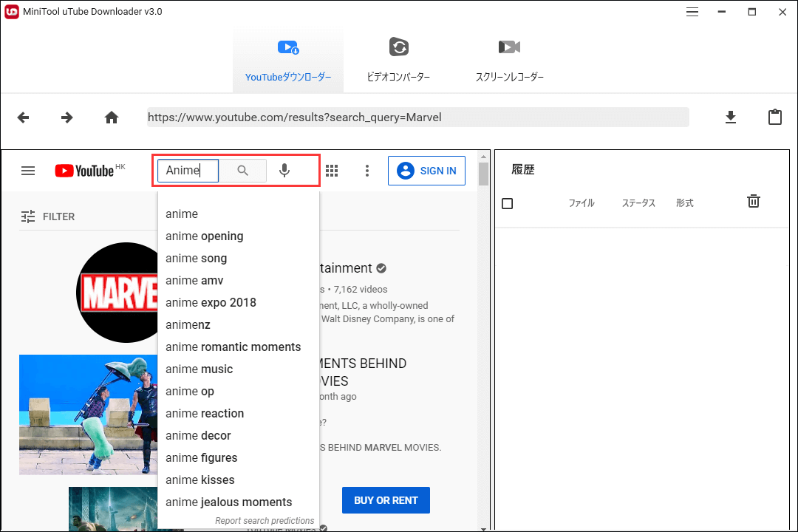Open the FILTER options
This screenshot has width=798, height=532.
click(48, 216)
